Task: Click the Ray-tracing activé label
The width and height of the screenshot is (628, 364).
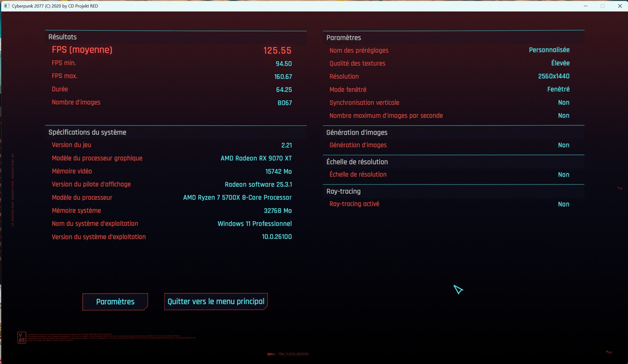Action: (354, 204)
